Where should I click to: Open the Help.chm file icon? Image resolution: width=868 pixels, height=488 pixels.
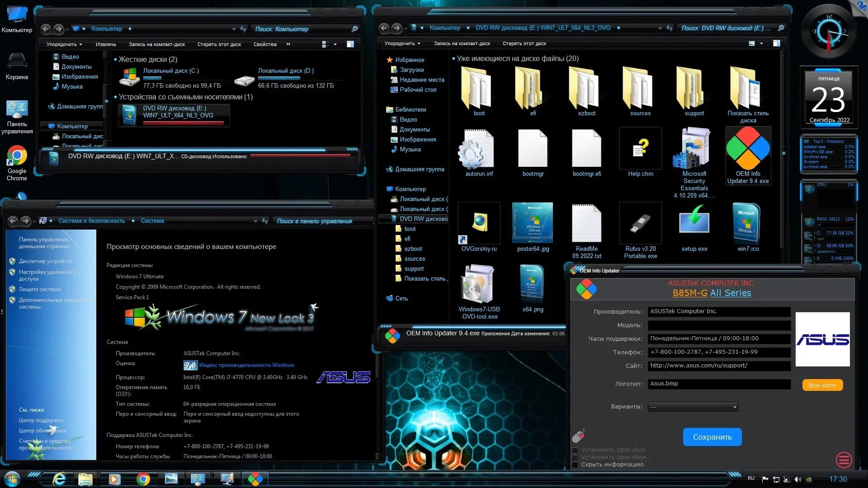640,148
